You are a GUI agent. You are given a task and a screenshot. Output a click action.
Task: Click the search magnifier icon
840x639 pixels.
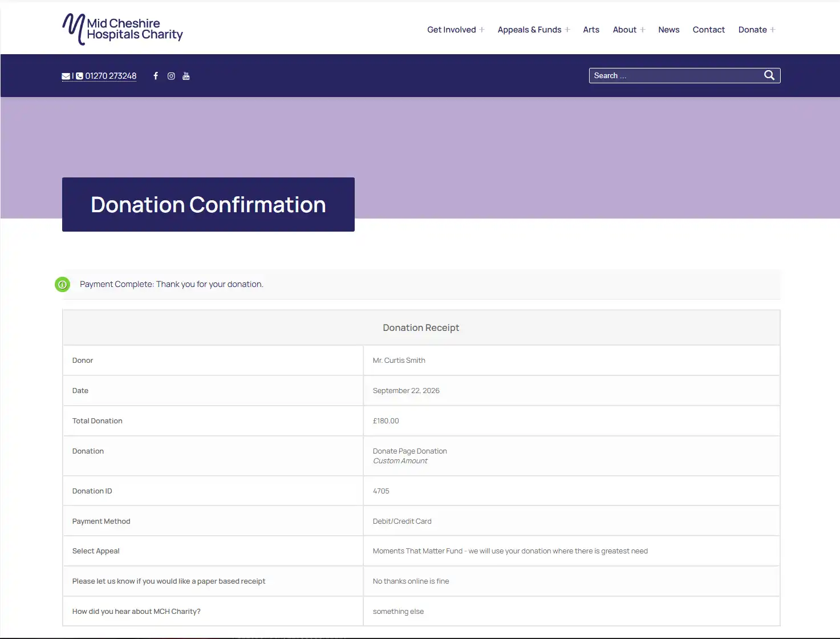pos(769,75)
